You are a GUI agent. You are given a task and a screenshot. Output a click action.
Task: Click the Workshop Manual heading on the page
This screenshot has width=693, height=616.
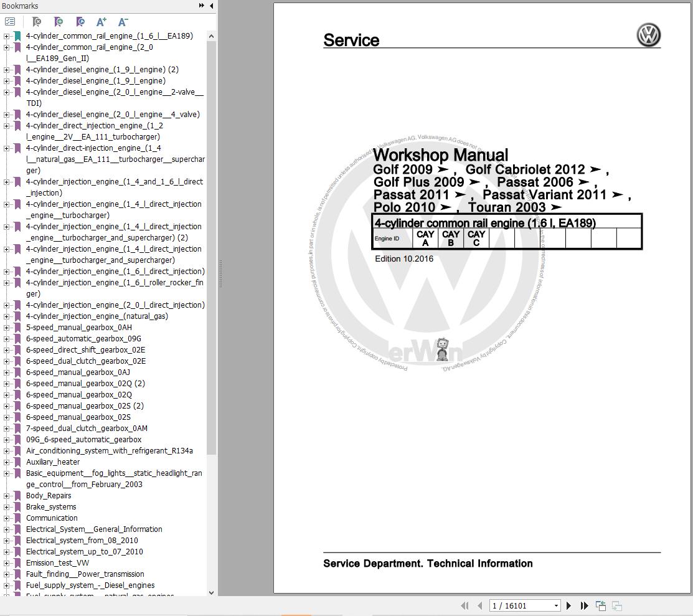pyautogui.click(x=440, y=154)
